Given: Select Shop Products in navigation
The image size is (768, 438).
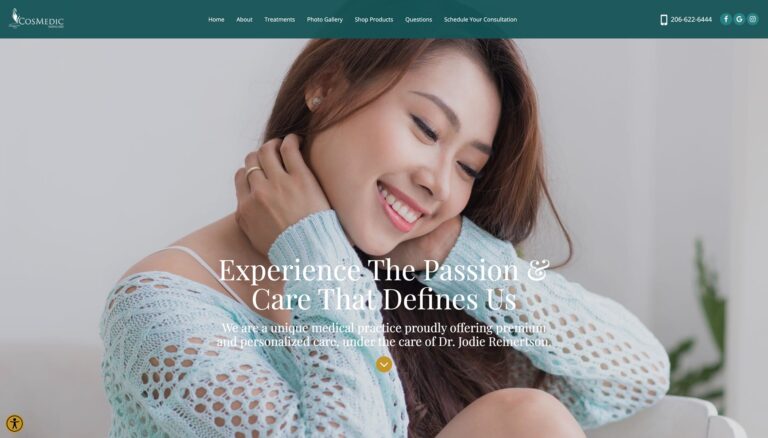Looking at the screenshot, I should 374,20.
